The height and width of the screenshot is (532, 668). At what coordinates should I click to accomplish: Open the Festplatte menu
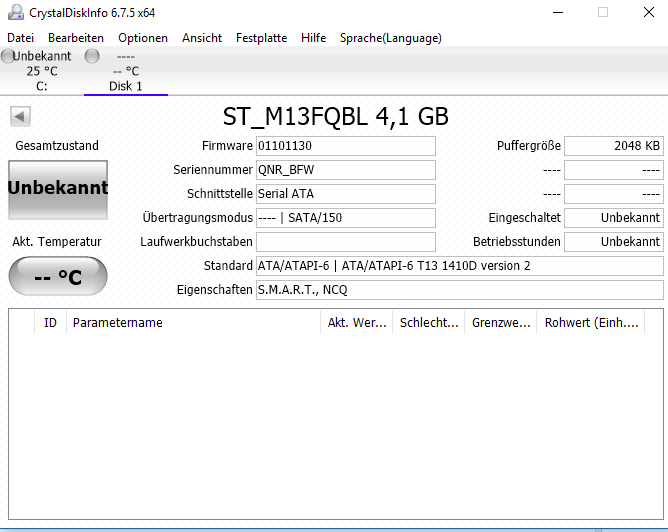click(262, 38)
